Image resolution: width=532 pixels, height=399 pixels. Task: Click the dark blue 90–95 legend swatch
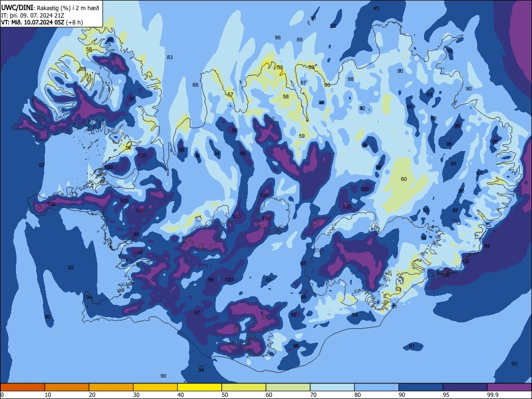click(x=421, y=387)
